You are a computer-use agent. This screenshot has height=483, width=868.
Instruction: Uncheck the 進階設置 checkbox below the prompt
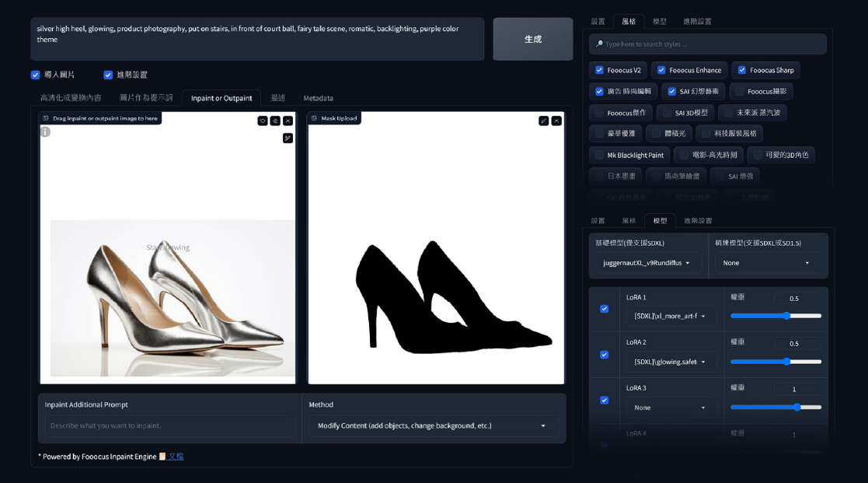click(x=108, y=75)
